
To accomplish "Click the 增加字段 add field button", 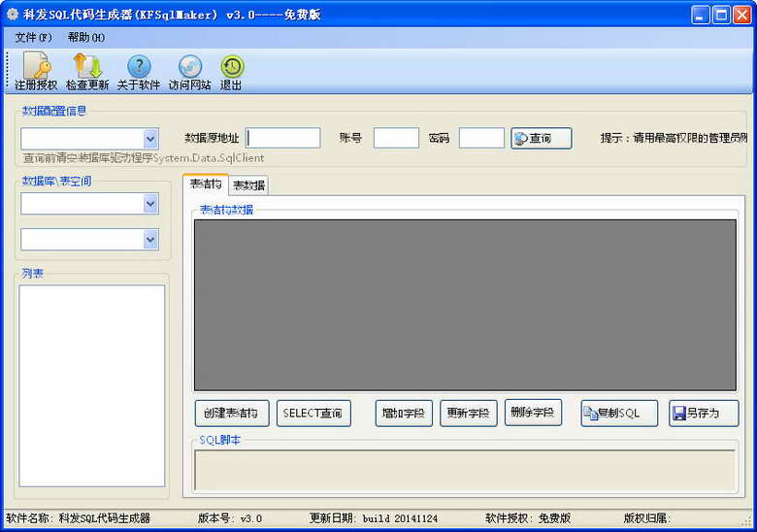I will pos(404,414).
